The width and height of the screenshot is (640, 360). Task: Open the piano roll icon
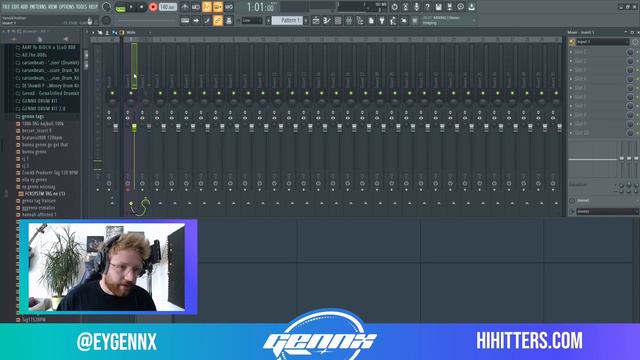327,20
